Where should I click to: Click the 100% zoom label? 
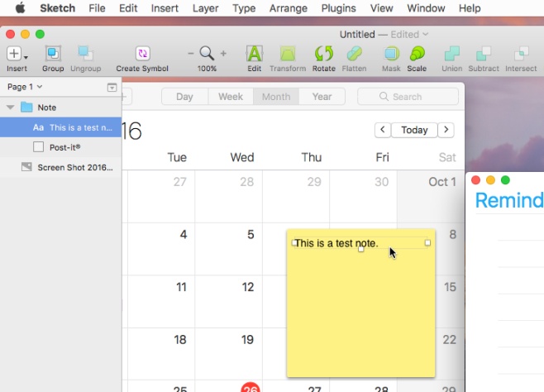(207, 69)
